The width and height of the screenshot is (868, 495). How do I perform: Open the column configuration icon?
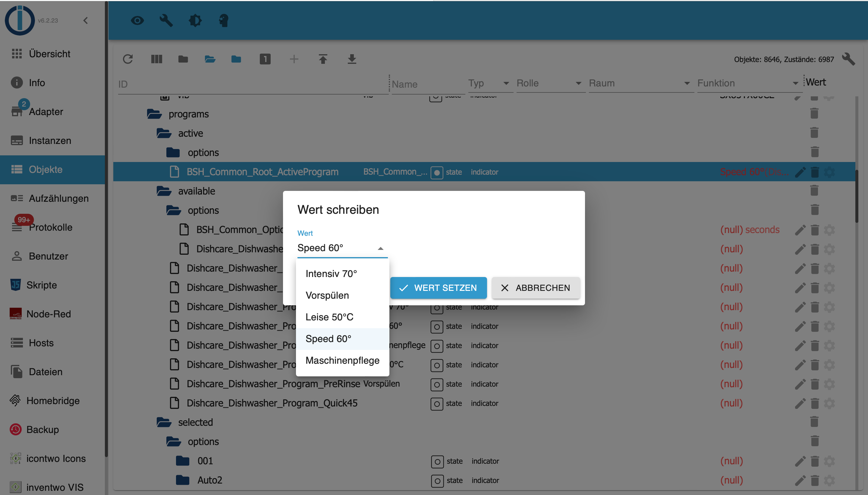pyautogui.click(x=156, y=59)
